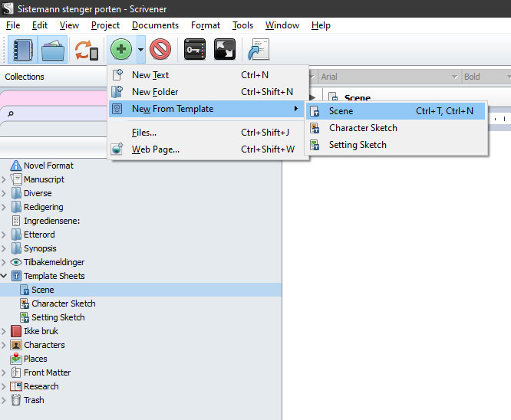511x420 pixels.
Task: Select the Trash item in binder
Action: pos(34,400)
